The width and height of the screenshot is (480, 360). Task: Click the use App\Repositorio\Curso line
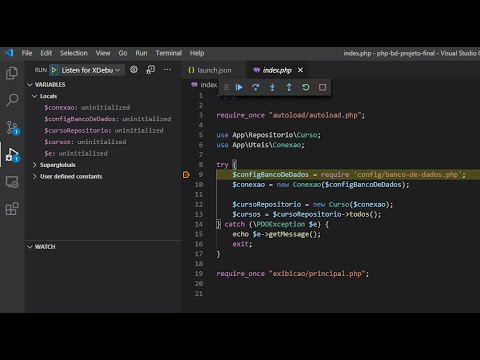[x=268, y=135]
